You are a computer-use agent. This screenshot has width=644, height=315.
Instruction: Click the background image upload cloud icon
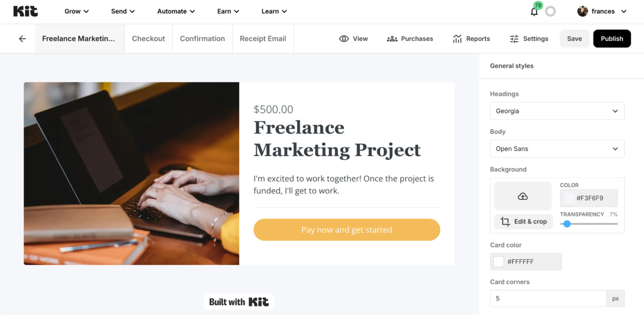tap(523, 196)
